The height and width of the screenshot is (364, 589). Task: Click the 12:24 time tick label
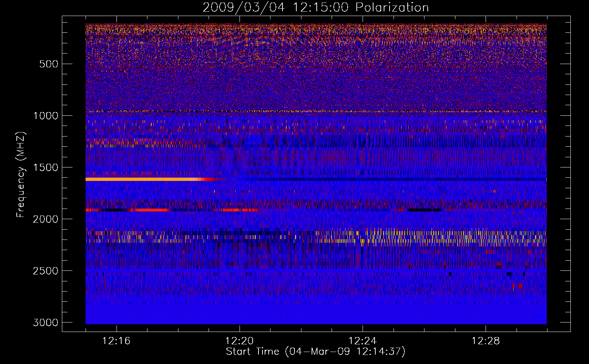click(363, 341)
